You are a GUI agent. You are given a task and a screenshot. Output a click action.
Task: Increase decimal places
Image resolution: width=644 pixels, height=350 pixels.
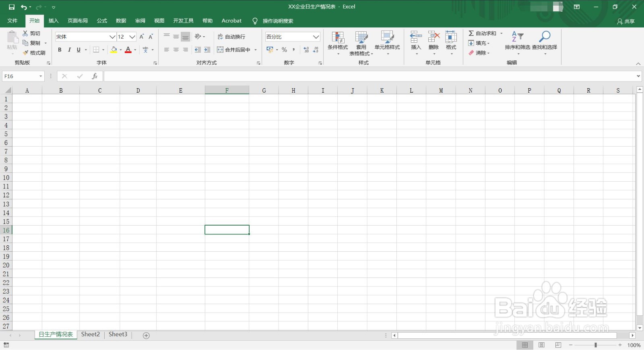point(306,50)
